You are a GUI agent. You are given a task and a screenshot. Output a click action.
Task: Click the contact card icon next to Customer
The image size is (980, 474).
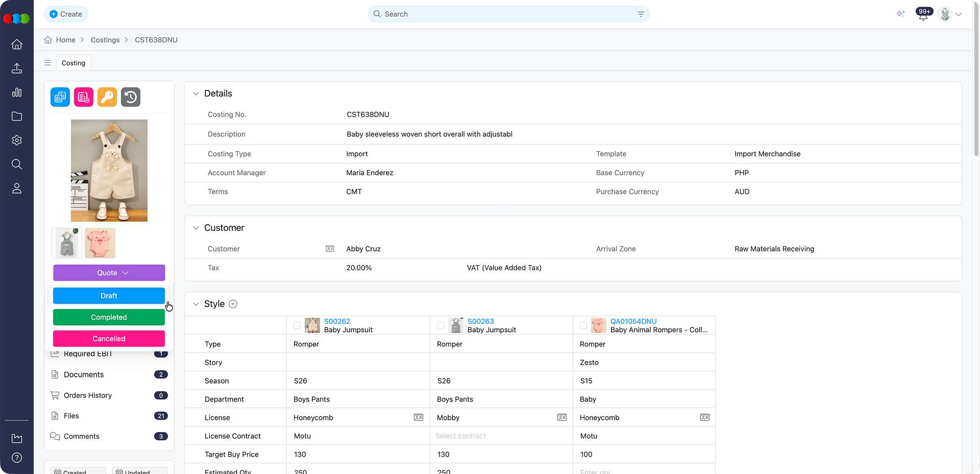(x=330, y=249)
